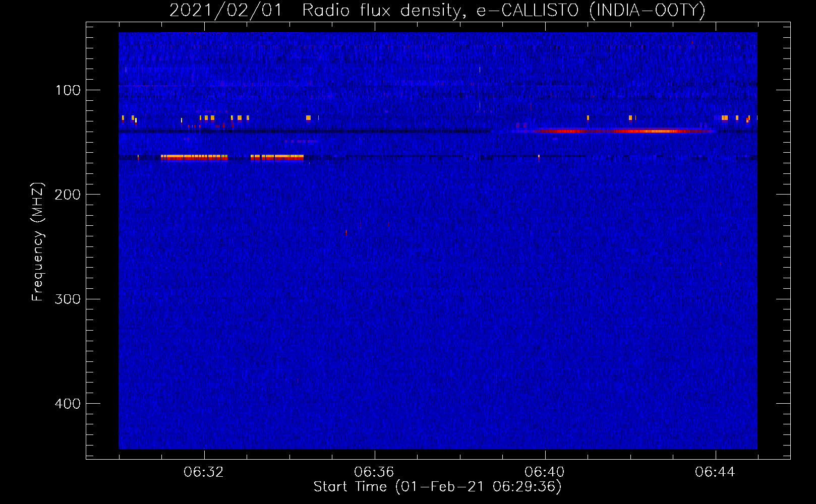Click the 200 MHz frequency tick label
Image resolution: width=816 pixels, height=504 pixels.
tap(68, 195)
